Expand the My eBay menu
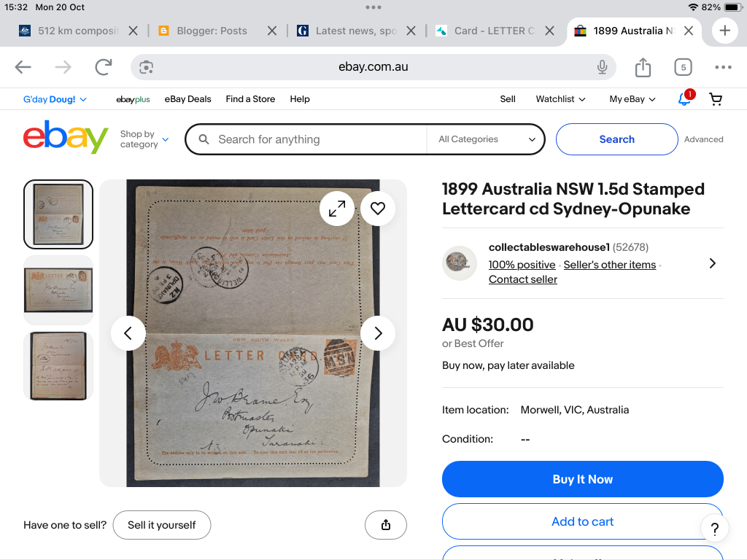 tap(632, 99)
